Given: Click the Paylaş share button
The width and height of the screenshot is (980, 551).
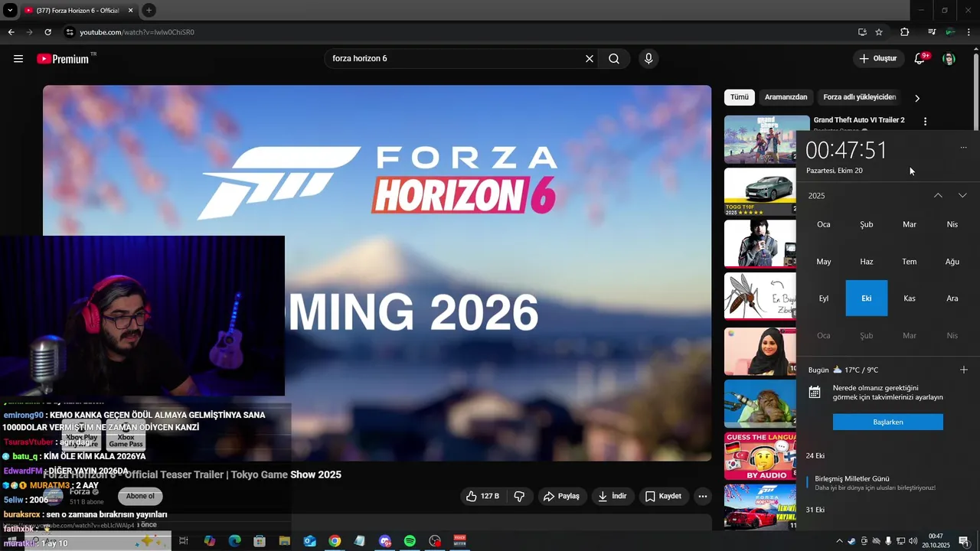Looking at the screenshot, I should pyautogui.click(x=561, y=496).
